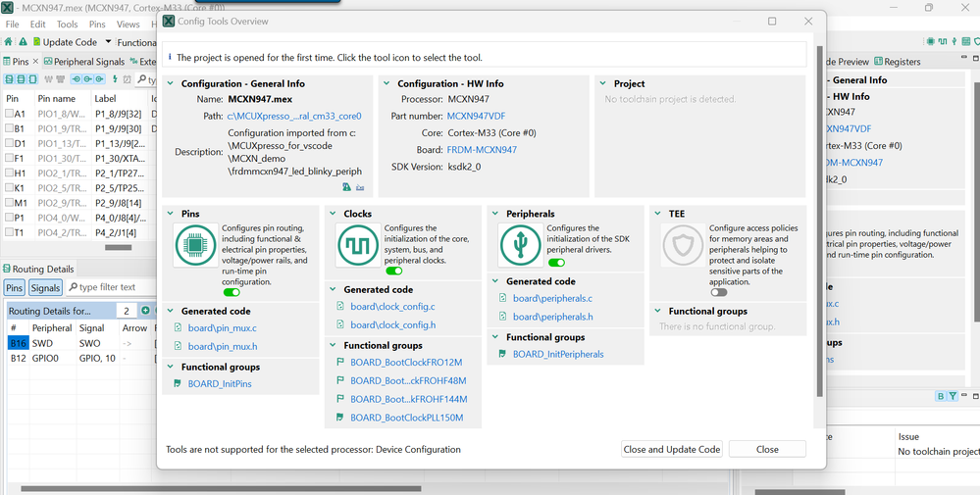Click the home icon in main toolbar
The image size is (980, 495).
(x=8, y=42)
